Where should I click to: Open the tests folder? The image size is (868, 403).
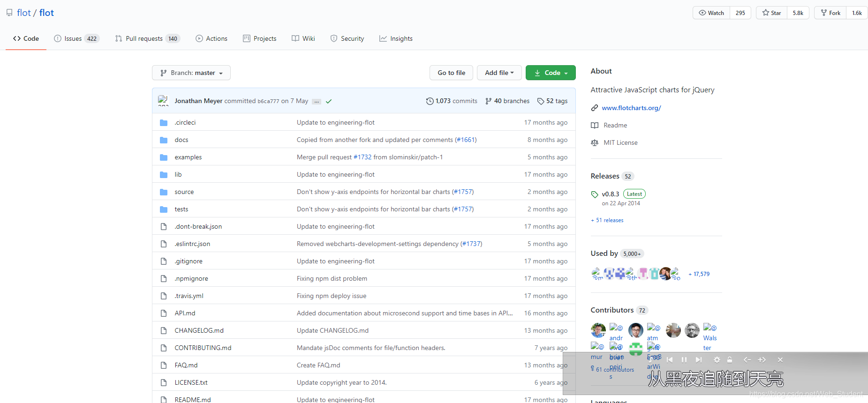(x=181, y=209)
